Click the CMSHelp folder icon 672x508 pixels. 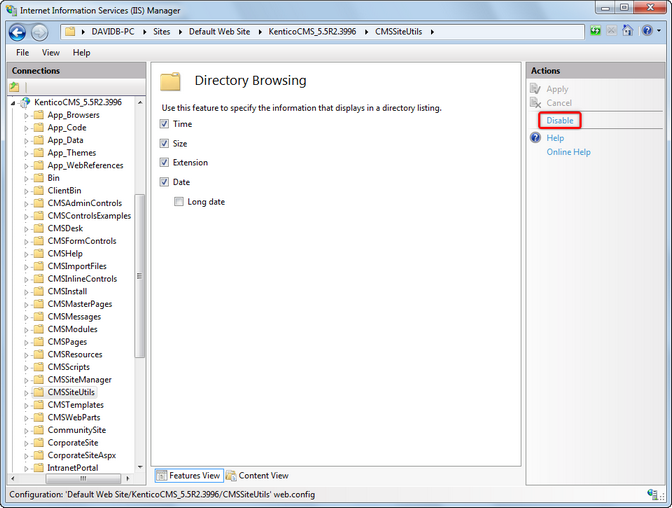(39, 254)
